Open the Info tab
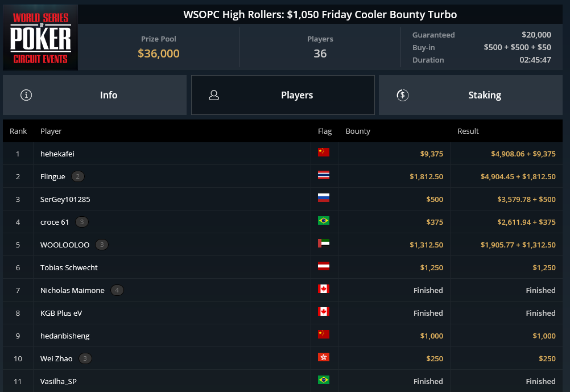 coord(94,95)
